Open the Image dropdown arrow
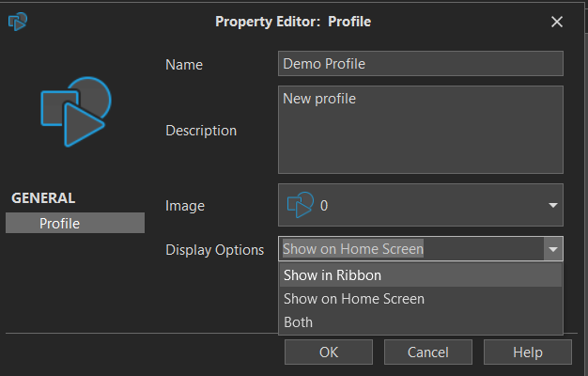588x376 pixels. click(552, 205)
